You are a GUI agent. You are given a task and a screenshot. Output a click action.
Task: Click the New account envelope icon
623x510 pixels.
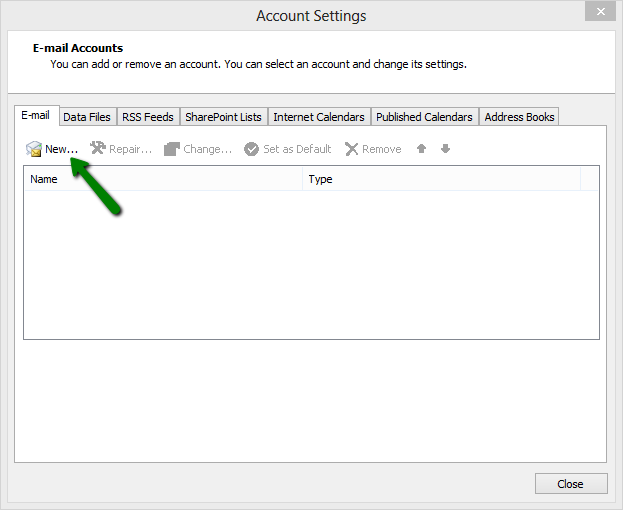click(34, 149)
